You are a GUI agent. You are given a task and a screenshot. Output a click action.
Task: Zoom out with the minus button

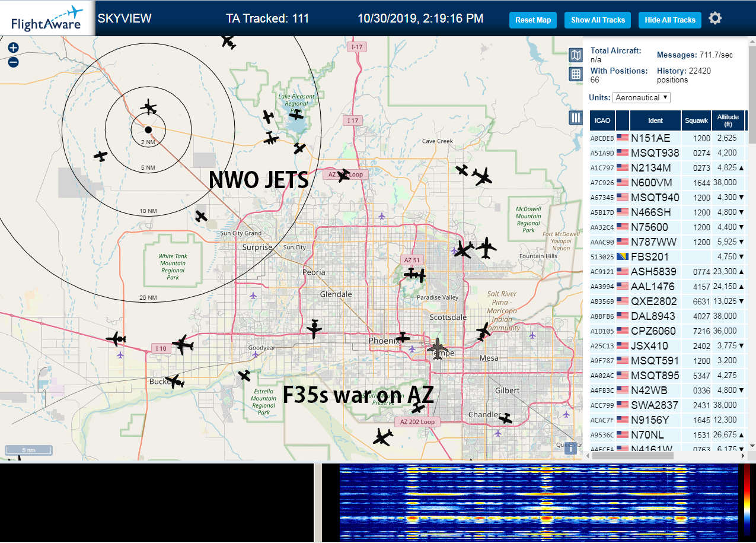point(13,62)
